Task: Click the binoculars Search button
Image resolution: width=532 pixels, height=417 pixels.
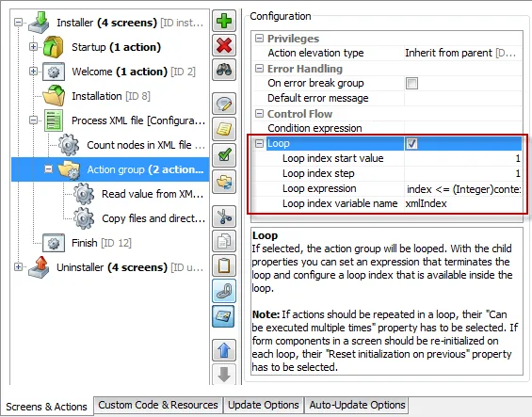Action: (224, 70)
